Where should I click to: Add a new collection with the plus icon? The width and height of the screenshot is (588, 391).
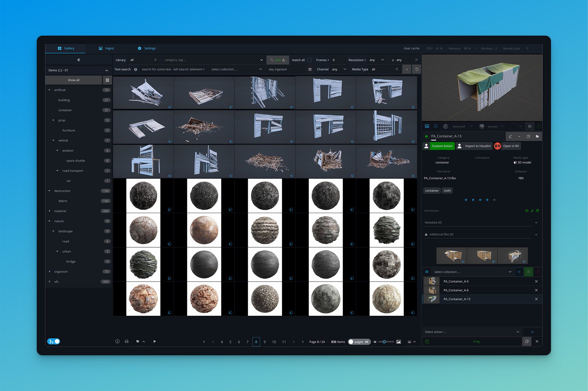click(519, 272)
